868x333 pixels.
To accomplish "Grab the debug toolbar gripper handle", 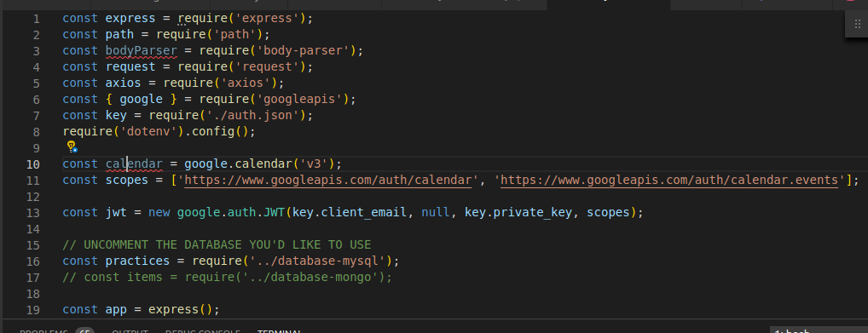I will click(x=858, y=24).
